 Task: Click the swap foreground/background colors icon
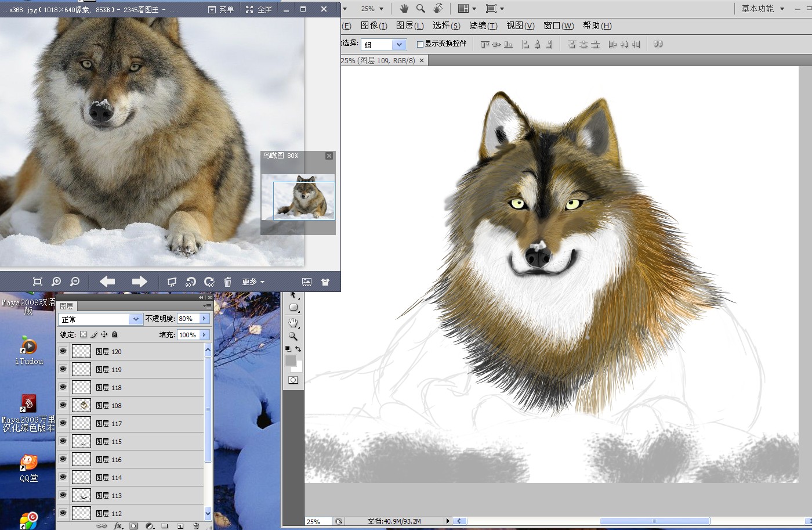pos(298,349)
